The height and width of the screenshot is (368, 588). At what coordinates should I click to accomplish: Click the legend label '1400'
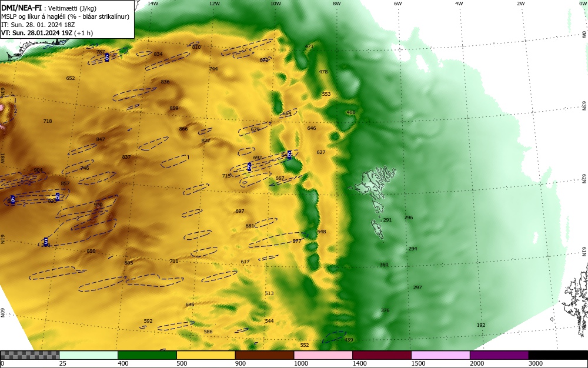pyautogui.click(x=360, y=363)
